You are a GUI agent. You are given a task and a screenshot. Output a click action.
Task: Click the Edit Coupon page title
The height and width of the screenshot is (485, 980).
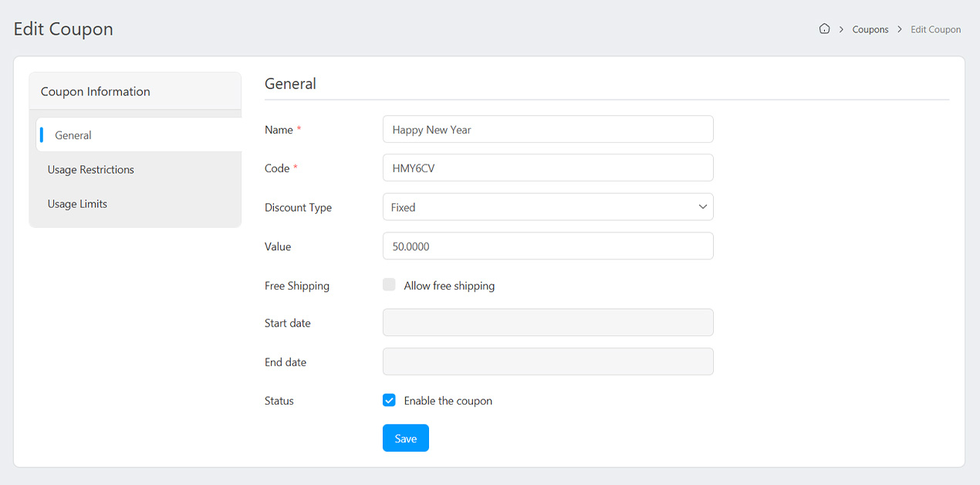[x=63, y=29]
